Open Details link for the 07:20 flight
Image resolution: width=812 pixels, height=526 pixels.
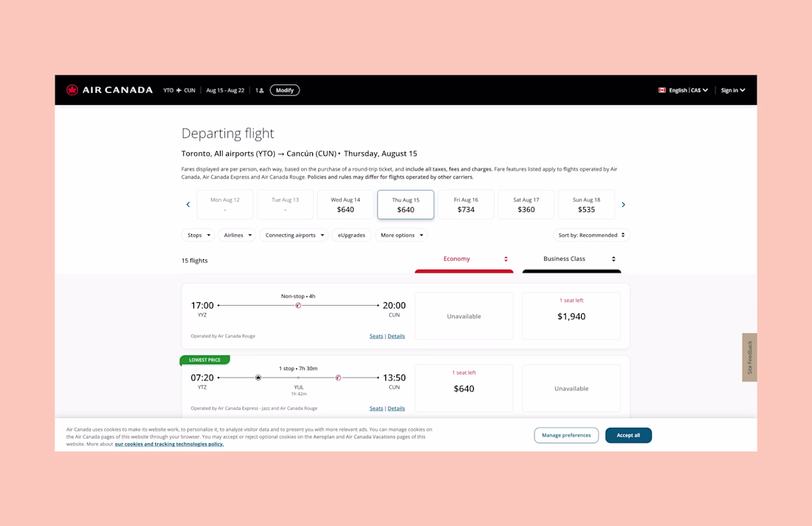(x=396, y=409)
